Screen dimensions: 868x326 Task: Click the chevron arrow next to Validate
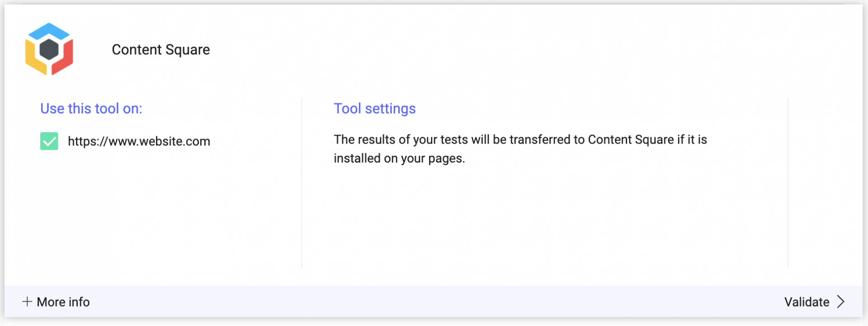click(840, 302)
